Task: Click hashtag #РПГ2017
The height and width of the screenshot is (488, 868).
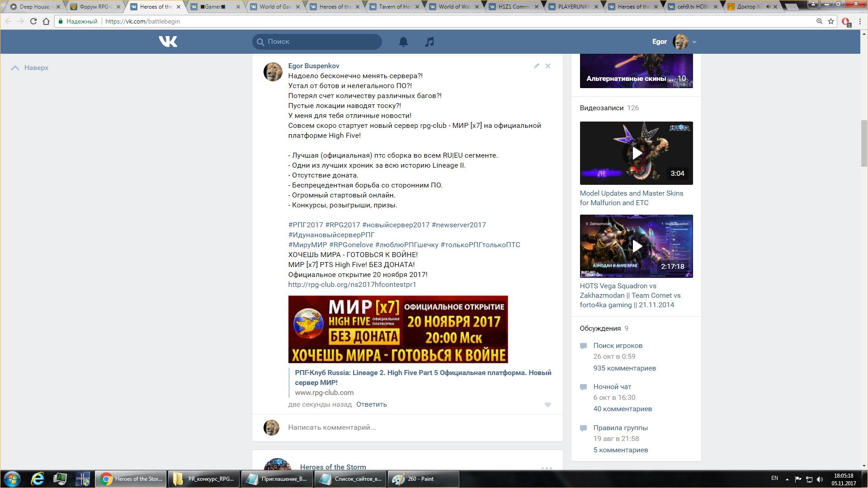Action: pyautogui.click(x=306, y=225)
